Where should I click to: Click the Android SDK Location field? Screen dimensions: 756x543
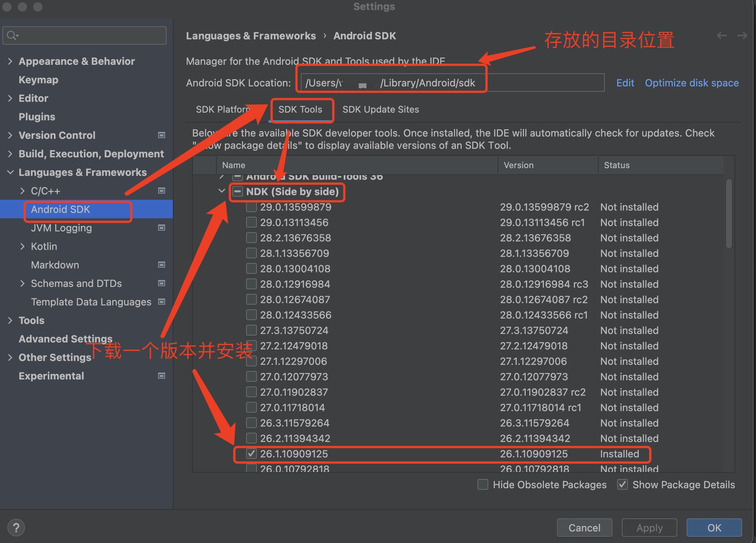pos(452,83)
